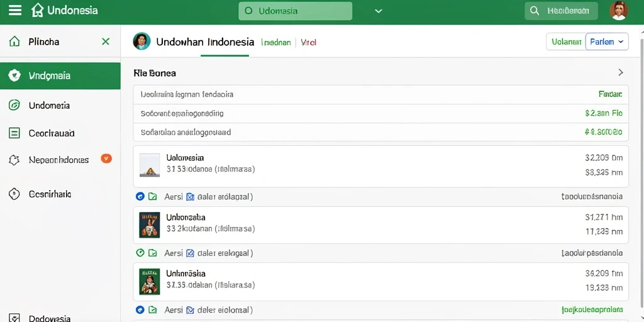Open the Gesnirhark sidebar icon
The height and width of the screenshot is (322, 644).
[x=14, y=194]
